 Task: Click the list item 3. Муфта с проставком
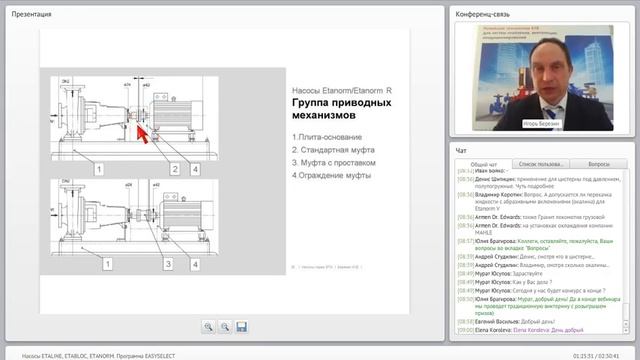(333, 162)
